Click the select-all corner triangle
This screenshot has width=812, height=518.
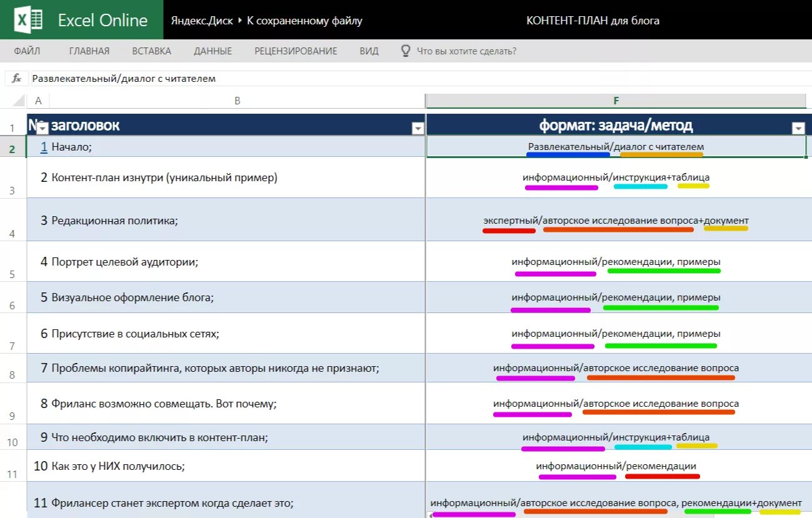point(19,101)
